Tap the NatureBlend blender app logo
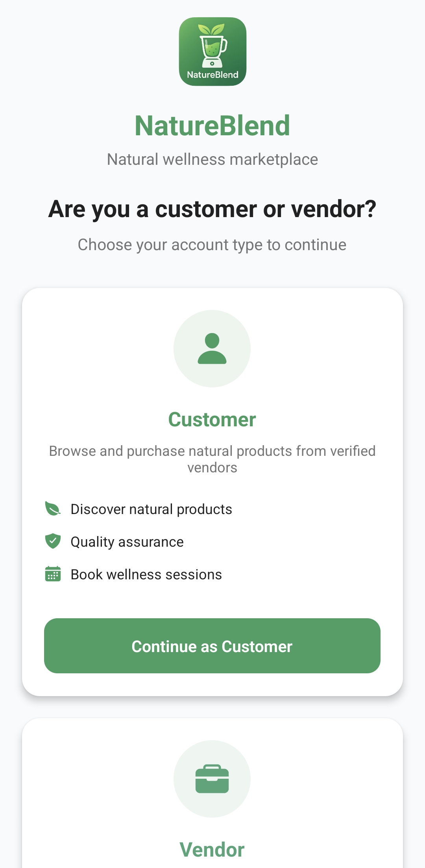The height and width of the screenshot is (868, 425). pyautogui.click(x=213, y=52)
